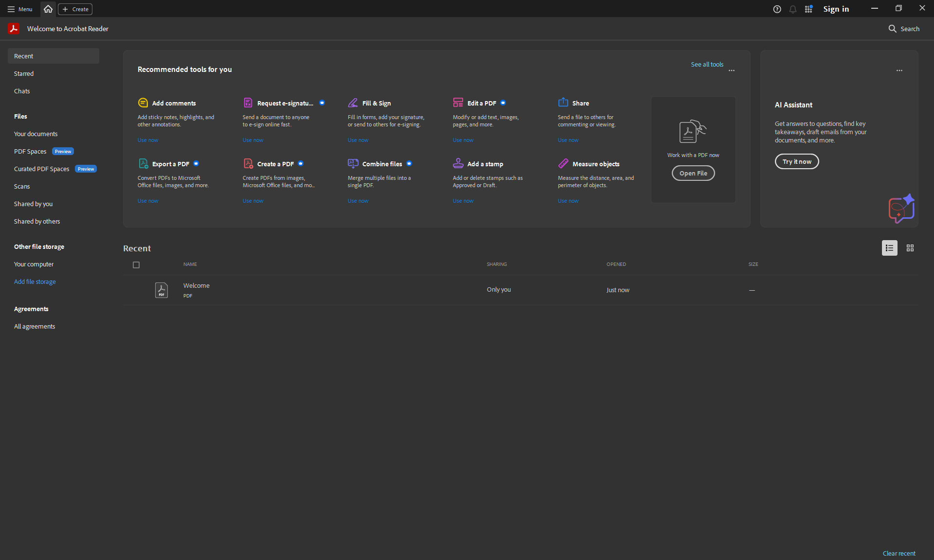This screenshot has width=934, height=560.
Task: Click the notifications bell icon
Action: click(x=793, y=9)
